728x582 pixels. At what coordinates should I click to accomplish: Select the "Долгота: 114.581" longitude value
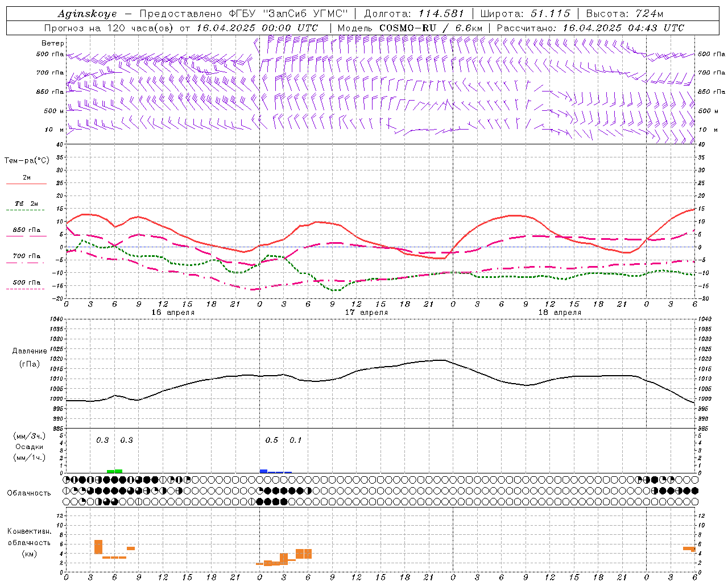coord(414,14)
